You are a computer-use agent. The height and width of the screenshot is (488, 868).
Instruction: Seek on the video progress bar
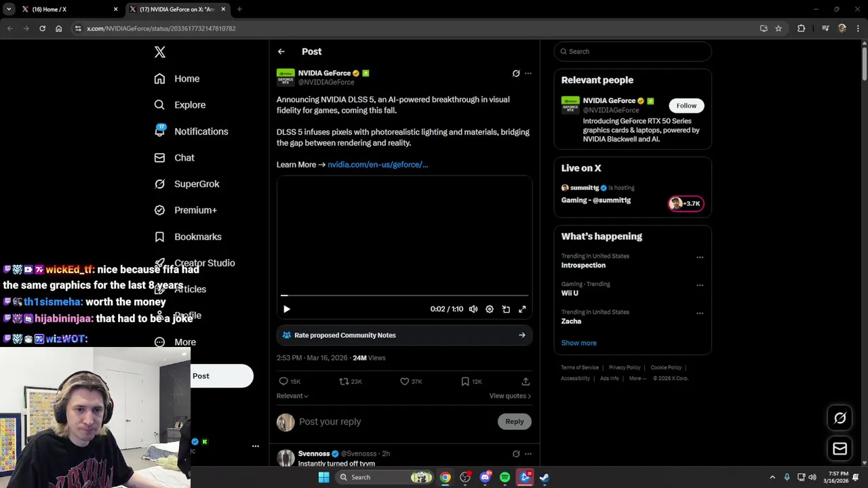404,296
